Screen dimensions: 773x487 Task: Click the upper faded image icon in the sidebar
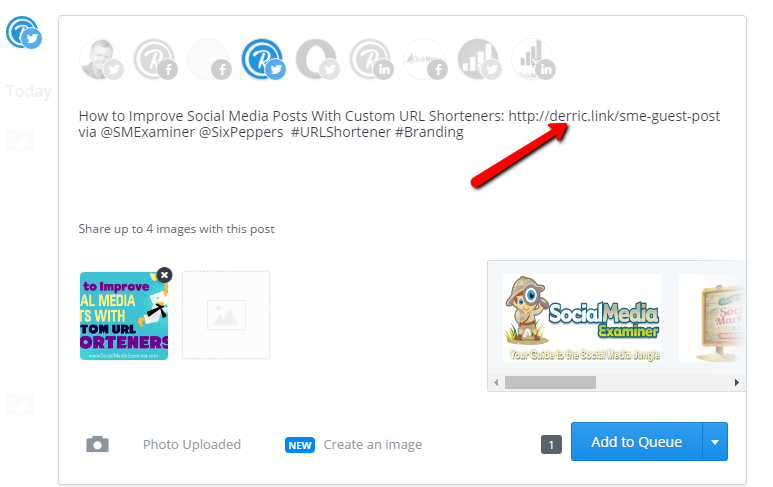(19, 140)
